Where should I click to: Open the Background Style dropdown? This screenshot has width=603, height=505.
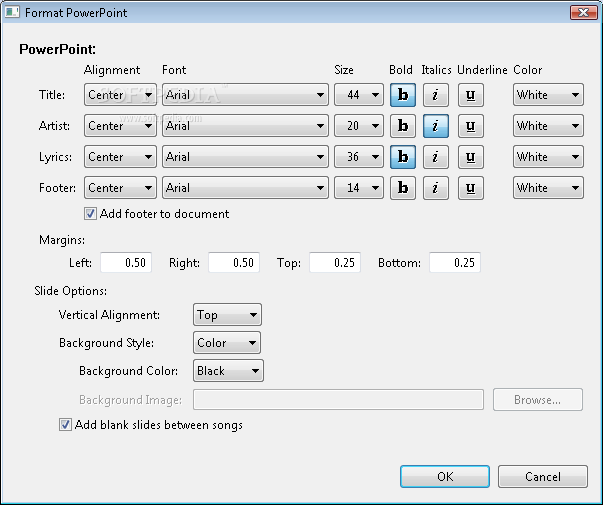[x=227, y=343]
